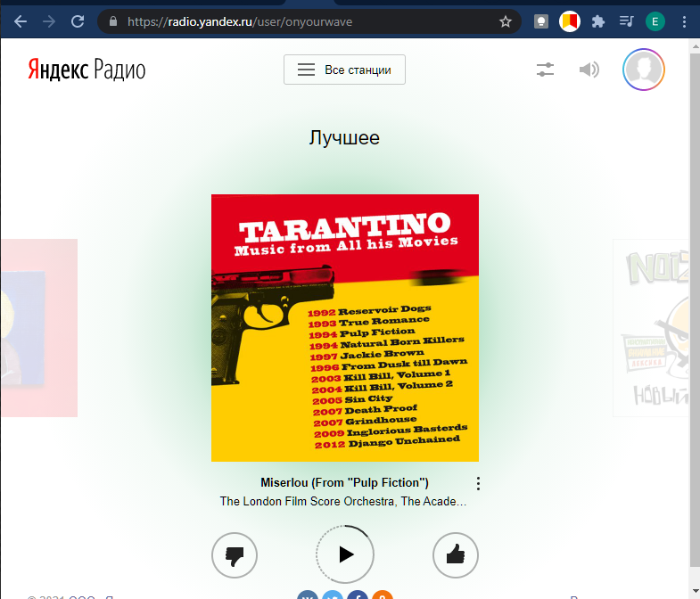Dislike the track with thumbs down

point(235,555)
